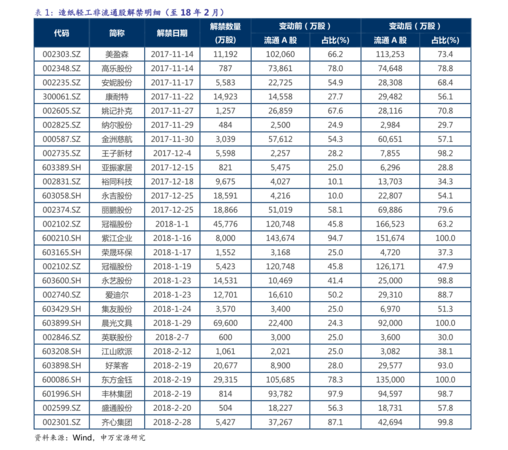The image size is (508, 450).
Task: Select unlock date 2017-11-22
Action: [172, 97]
